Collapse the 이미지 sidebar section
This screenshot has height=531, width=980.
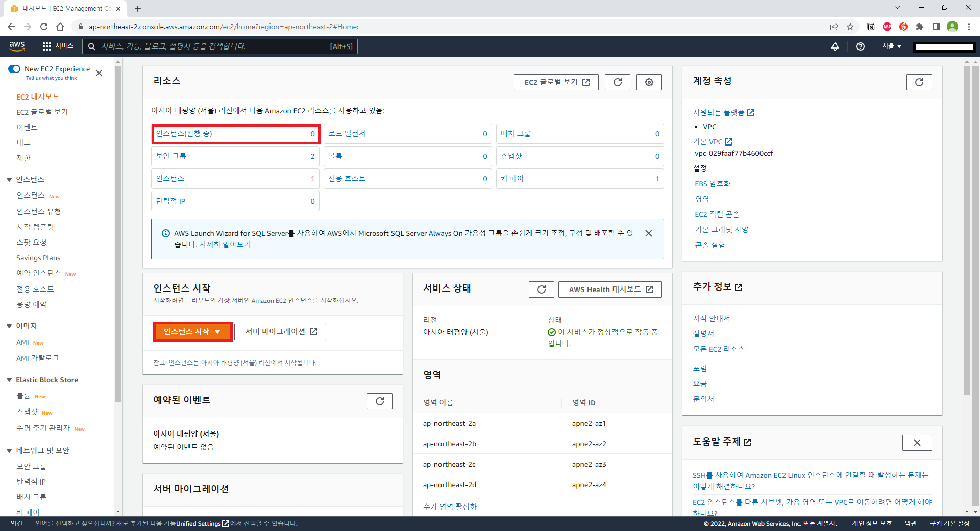(x=9, y=326)
